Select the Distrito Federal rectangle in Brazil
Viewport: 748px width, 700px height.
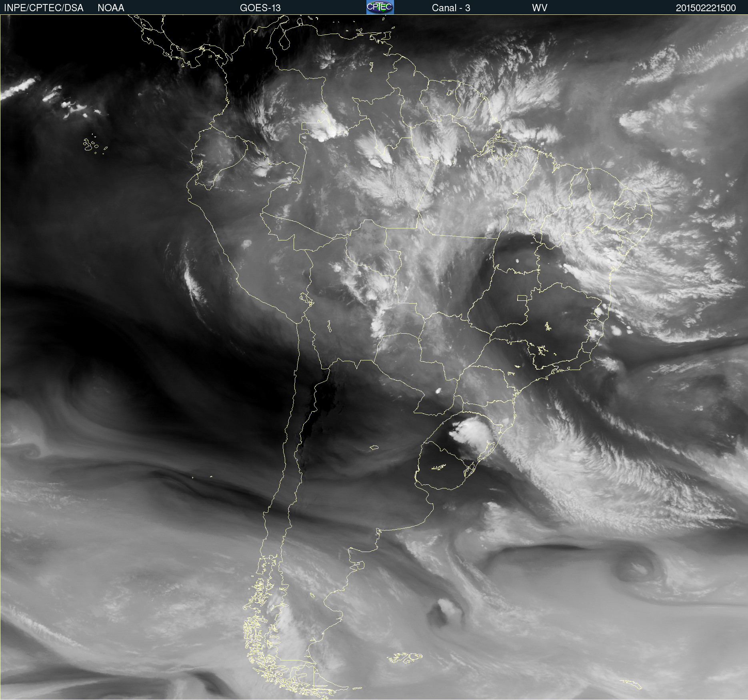coord(522,298)
